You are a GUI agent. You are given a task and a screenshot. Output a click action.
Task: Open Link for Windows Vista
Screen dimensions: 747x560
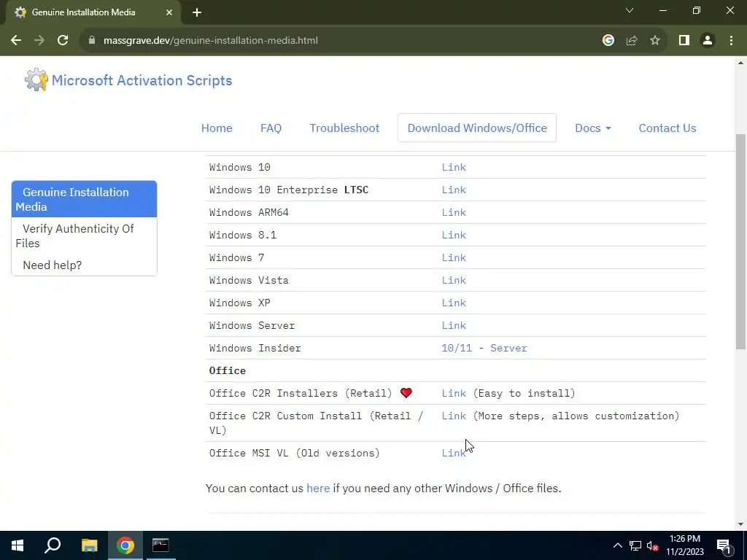(454, 280)
